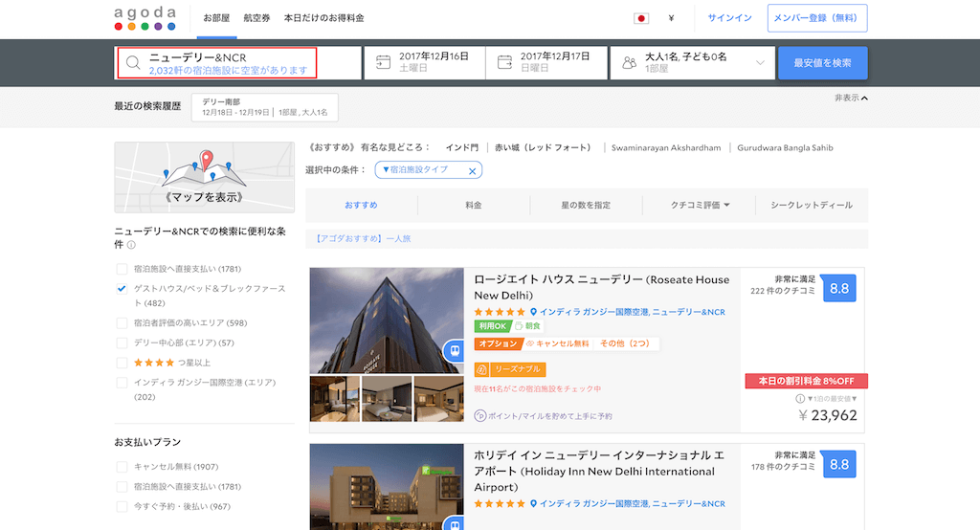Select the 航空券 tab
This screenshot has width=980, height=530.
click(256, 18)
